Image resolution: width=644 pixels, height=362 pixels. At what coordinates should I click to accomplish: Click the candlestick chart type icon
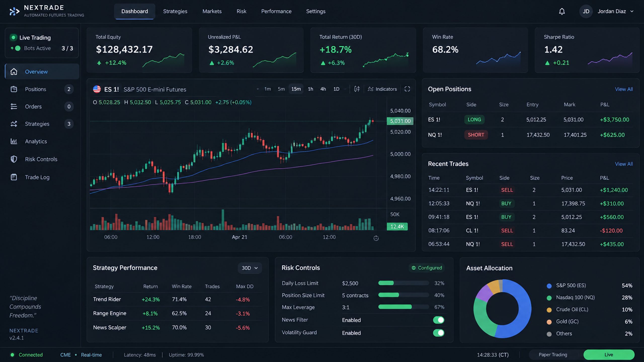[357, 89]
